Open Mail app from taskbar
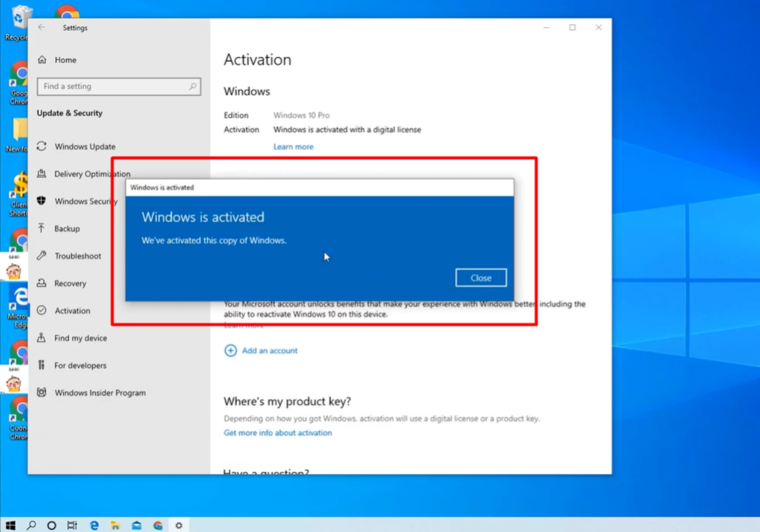This screenshot has height=532, width=760. 137,525
